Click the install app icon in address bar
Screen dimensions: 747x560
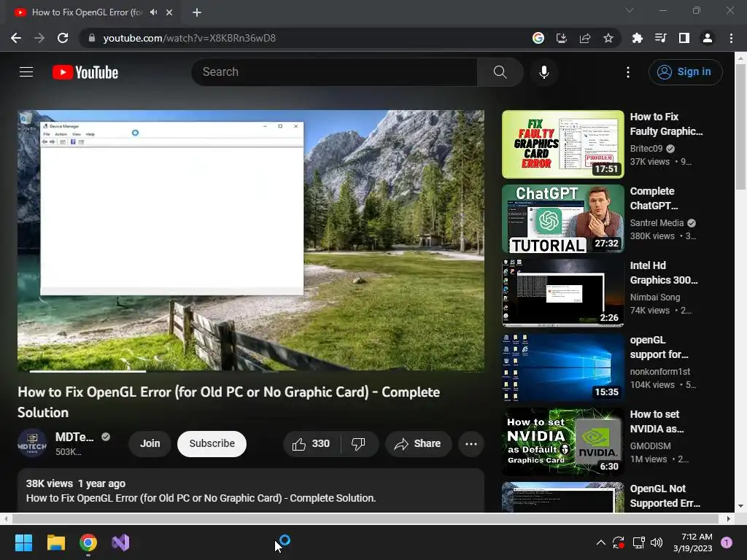tap(562, 38)
